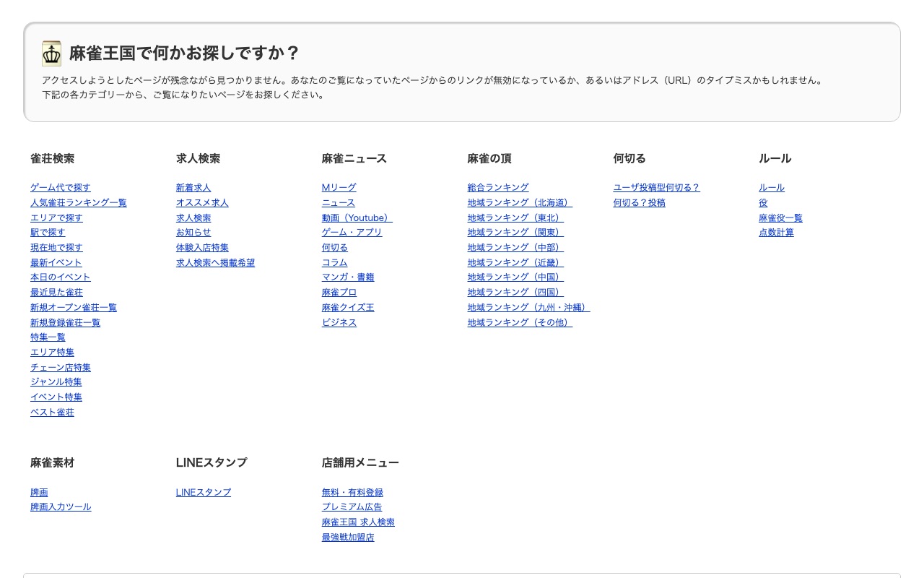The height and width of the screenshot is (578, 924).
Task: Open 麻雀クイズ王 page
Action: [x=347, y=307]
